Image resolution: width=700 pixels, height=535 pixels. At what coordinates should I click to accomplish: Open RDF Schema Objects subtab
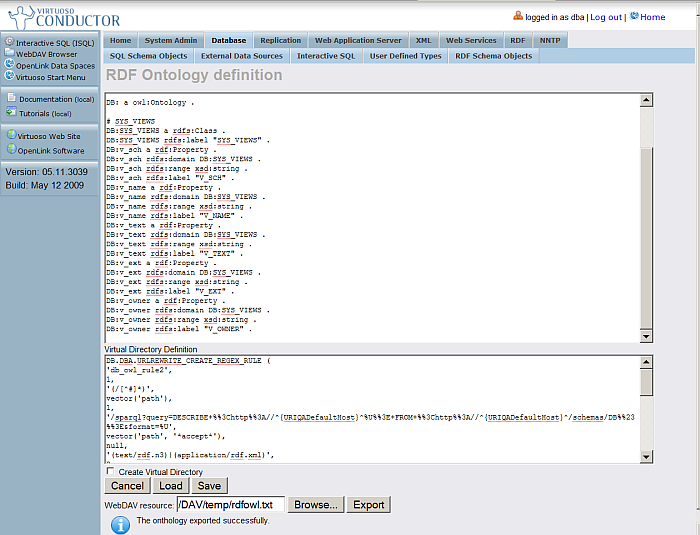[x=494, y=56]
